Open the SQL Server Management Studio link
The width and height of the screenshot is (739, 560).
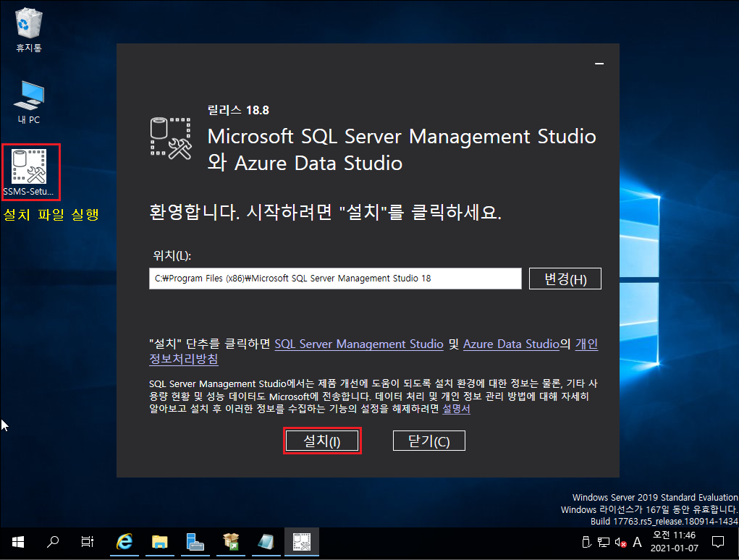359,344
